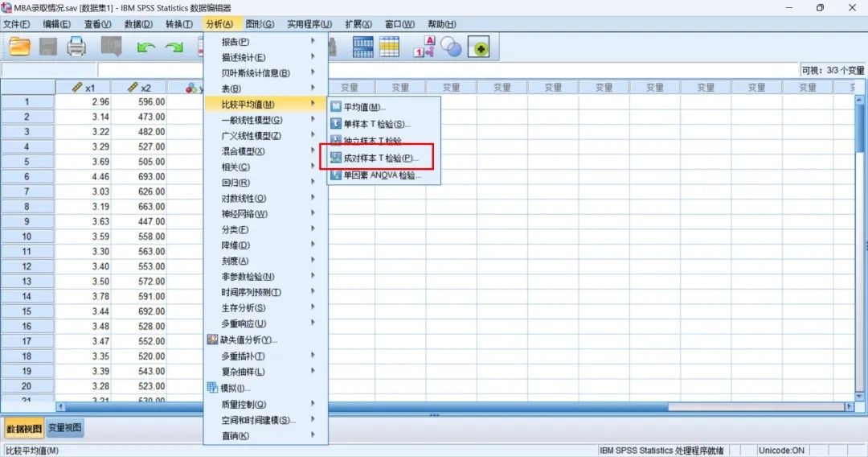Click the Means menu item icon
The image size is (868, 457).
click(x=336, y=107)
